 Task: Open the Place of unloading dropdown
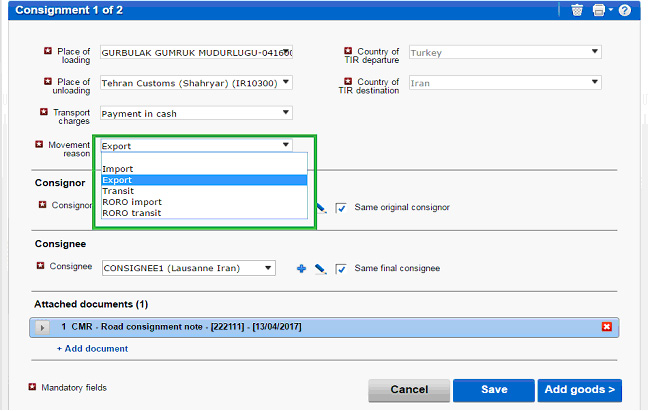pos(286,83)
